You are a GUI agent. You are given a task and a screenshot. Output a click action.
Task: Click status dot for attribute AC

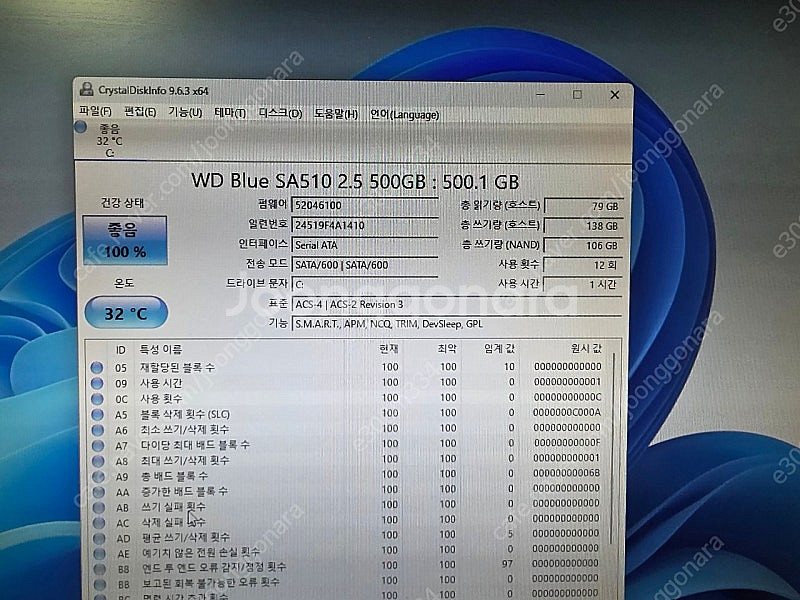click(x=99, y=522)
